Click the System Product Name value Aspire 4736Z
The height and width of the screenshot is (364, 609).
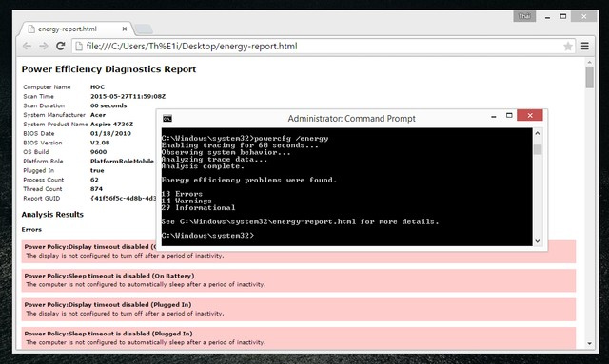[111, 125]
